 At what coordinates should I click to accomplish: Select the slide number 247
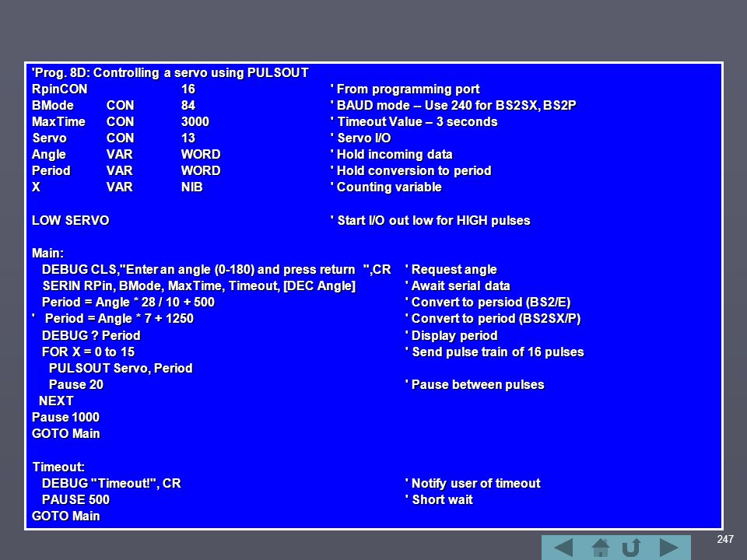pos(725,539)
